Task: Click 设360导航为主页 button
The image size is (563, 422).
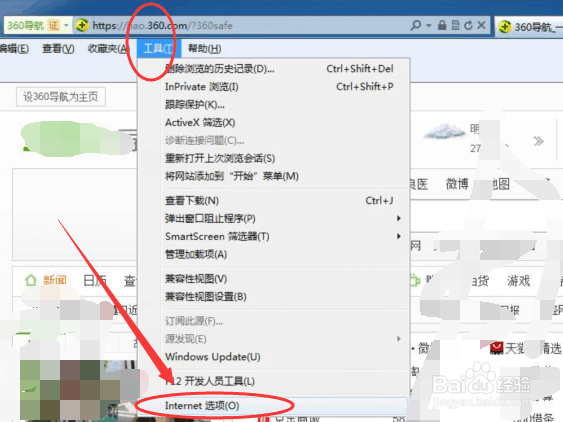Action: point(61,97)
